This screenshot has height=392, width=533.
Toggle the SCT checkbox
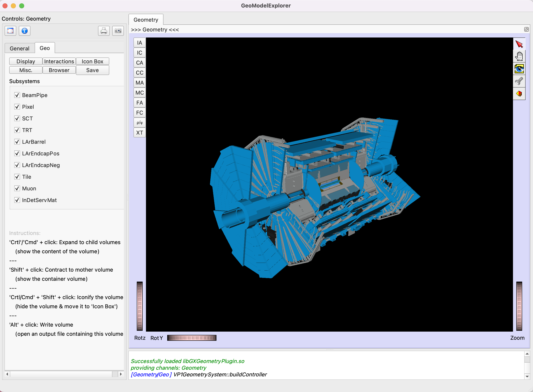(17, 118)
